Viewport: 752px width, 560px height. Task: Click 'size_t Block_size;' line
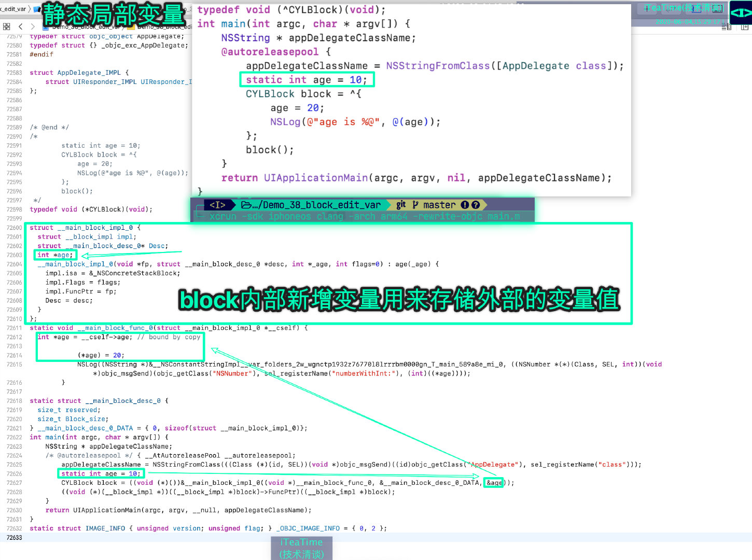[x=73, y=419]
